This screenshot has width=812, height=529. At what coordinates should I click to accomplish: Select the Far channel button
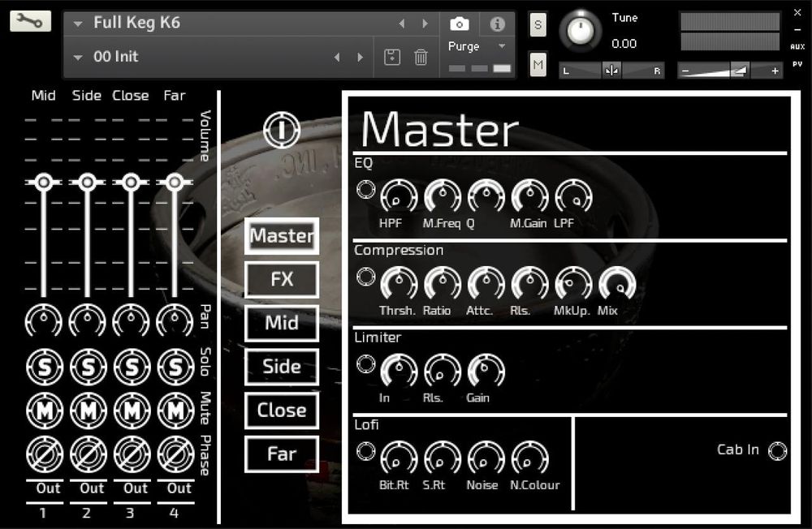coord(281,454)
